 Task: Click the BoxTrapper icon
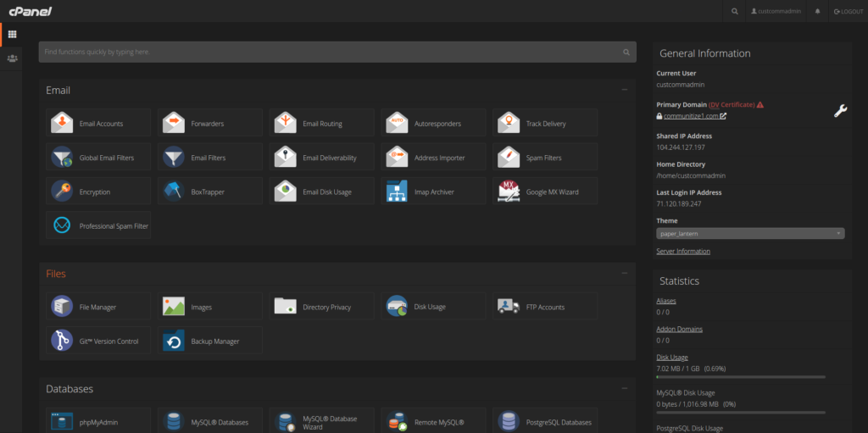(174, 192)
